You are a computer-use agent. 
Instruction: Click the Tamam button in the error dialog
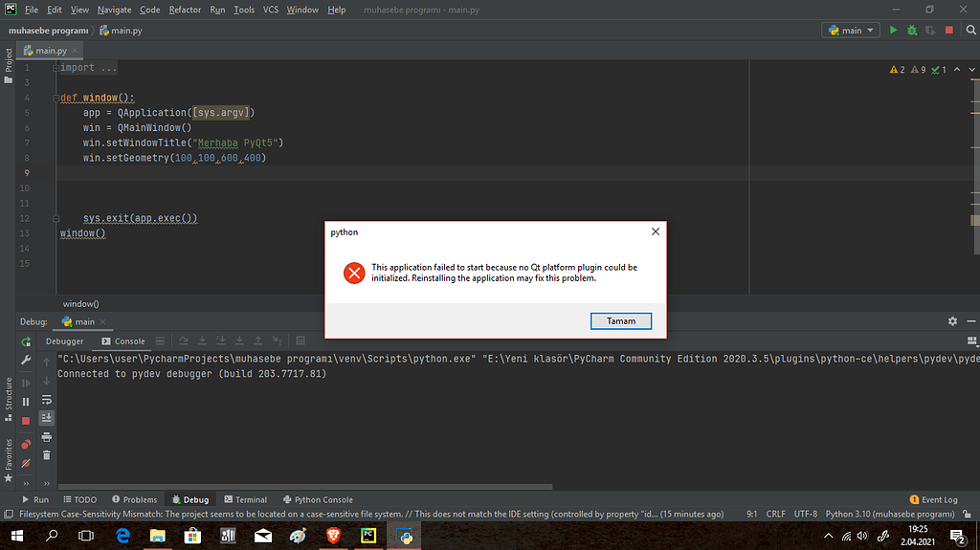click(621, 321)
